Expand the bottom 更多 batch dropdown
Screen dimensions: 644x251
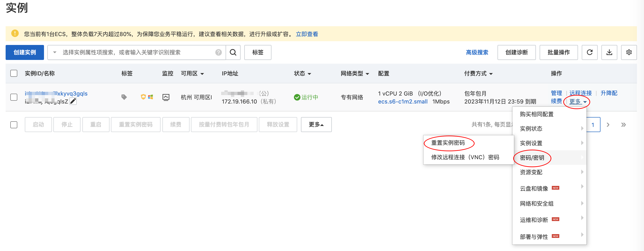click(316, 125)
